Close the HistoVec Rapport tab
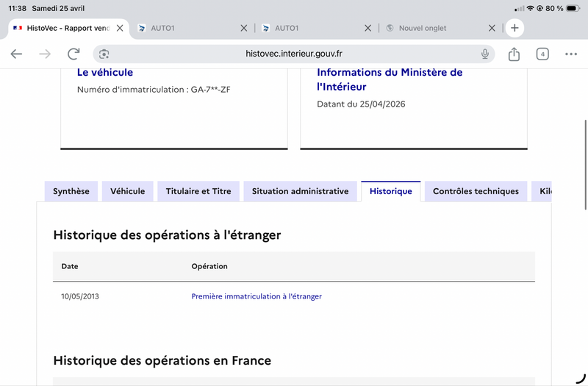Screen dimensions: 588x386 pyautogui.click(x=120, y=28)
